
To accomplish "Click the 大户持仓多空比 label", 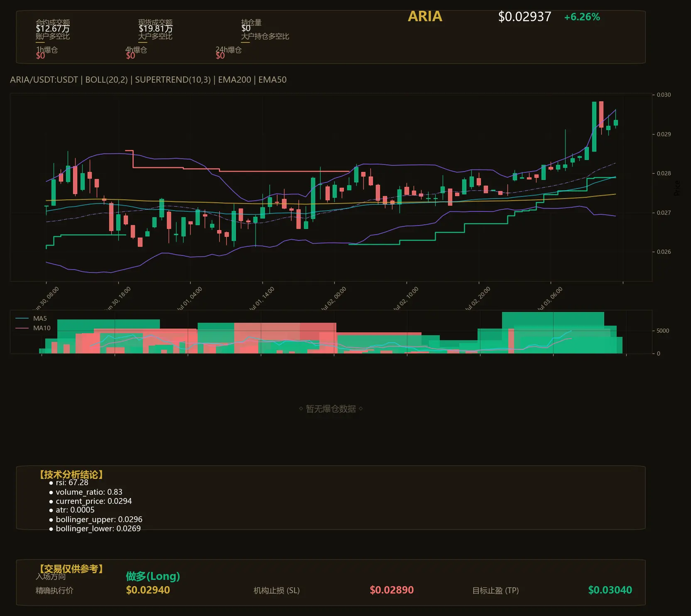I will coord(265,36).
